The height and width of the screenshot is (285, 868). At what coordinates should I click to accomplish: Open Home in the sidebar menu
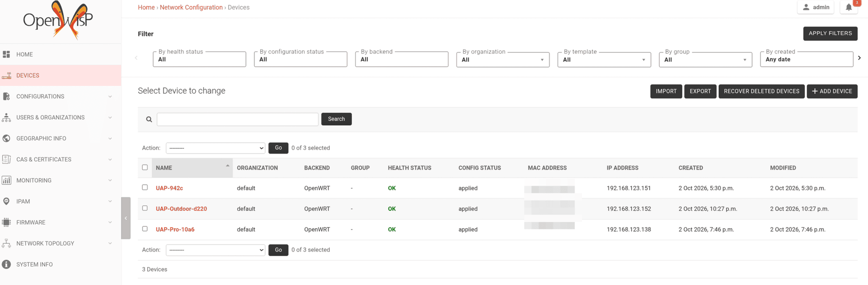[x=61, y=54]
